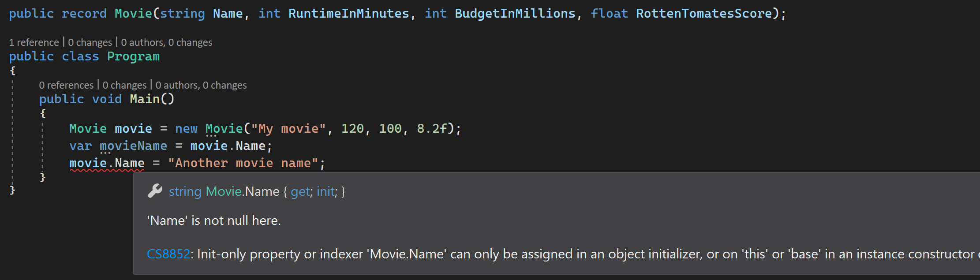Screen dimensions: 980x280
Task: Select the 'get' accessor in the tooltip
Action: (300, 191)
